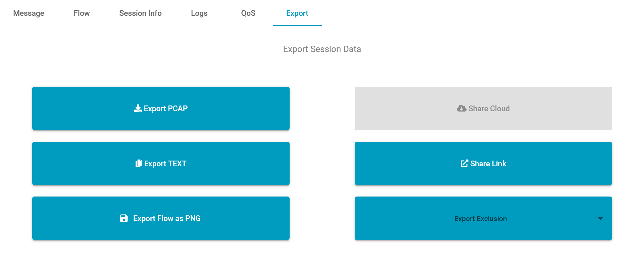Screen dimensions: 644x257
Task: Click the Share Link button
Action: (x=483, y=164)
